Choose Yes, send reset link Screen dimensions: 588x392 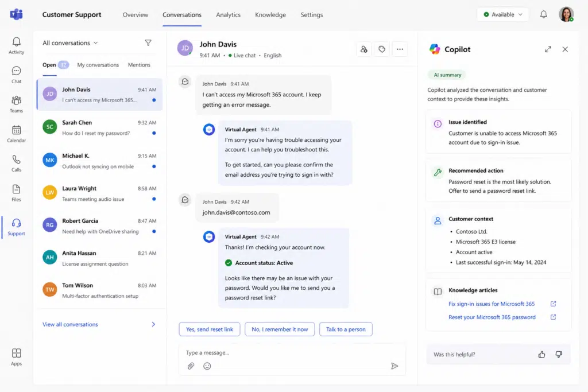[209, 329]
